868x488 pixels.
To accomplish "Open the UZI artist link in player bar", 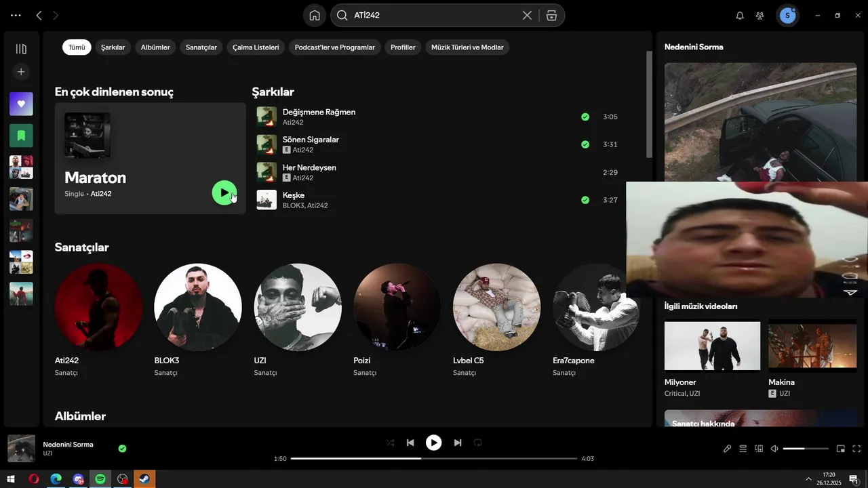I will tap(47, 453).
